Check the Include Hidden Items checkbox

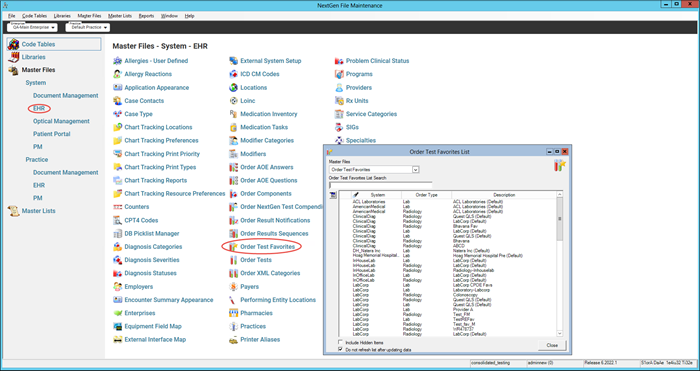(341, 342)
